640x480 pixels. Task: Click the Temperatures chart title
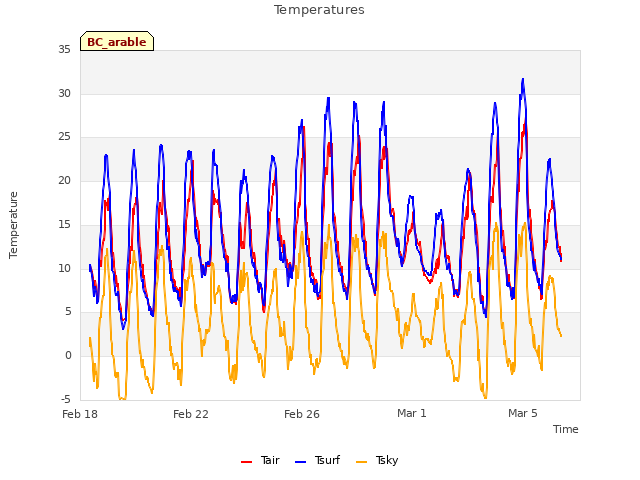(319, 10)
